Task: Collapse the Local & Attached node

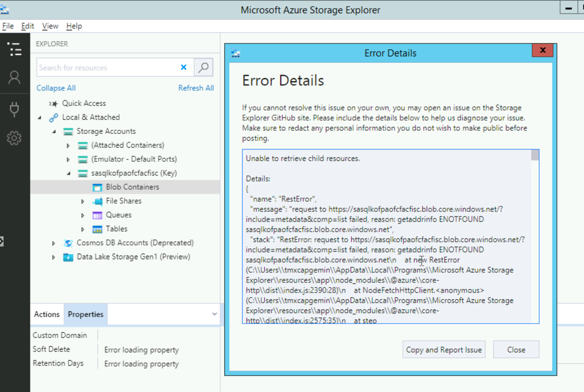Action: [40, 118]
